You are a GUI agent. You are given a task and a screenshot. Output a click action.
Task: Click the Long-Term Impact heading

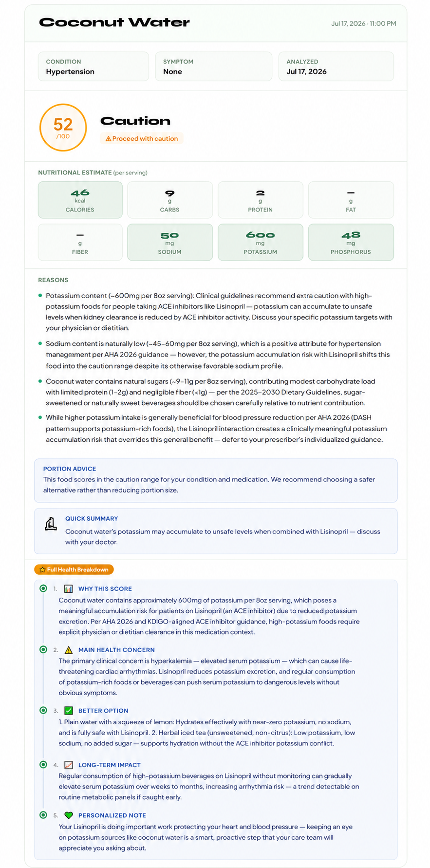(110, 765)
